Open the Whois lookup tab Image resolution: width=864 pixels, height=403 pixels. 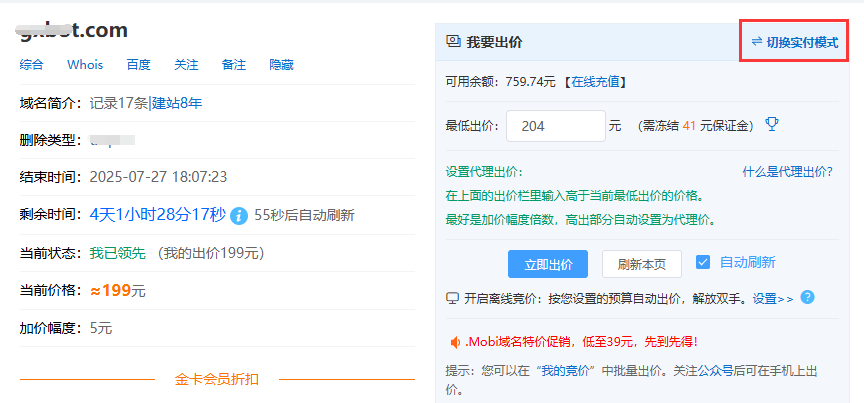[x=85, y=65]
